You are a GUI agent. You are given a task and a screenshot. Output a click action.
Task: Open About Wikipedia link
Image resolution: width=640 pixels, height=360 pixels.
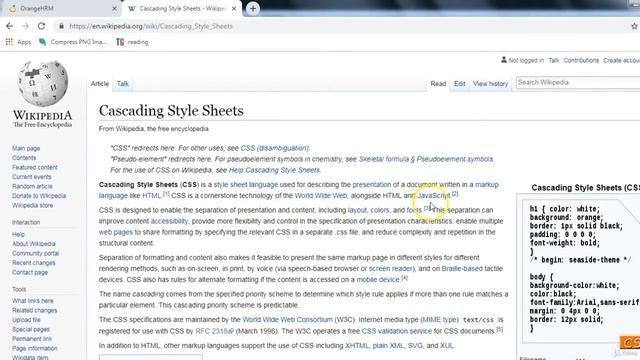point(33,244)
